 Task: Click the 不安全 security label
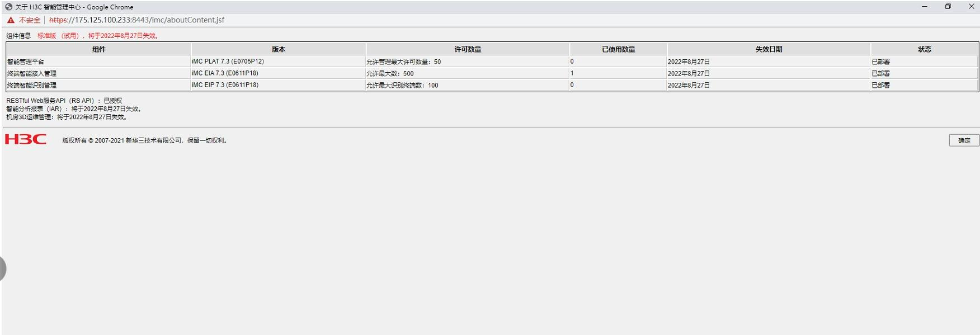pos(30,20)
